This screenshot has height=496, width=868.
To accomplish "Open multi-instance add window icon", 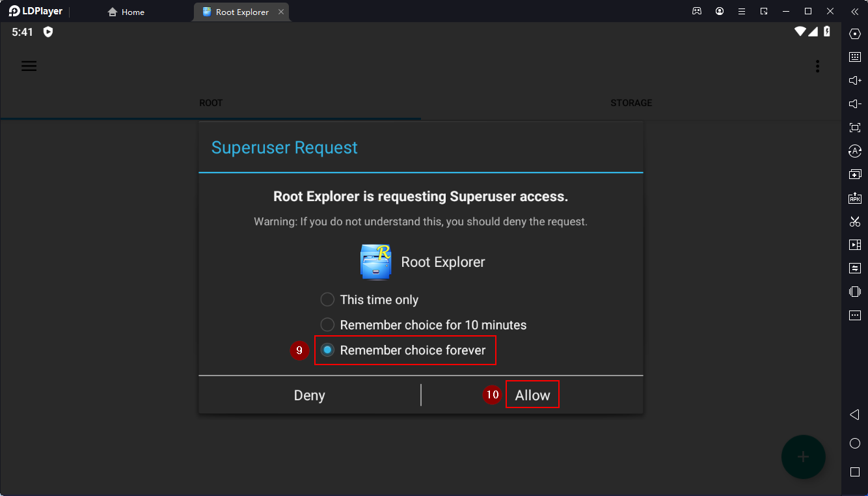I will pyautogui.click(x=855, y=174).
